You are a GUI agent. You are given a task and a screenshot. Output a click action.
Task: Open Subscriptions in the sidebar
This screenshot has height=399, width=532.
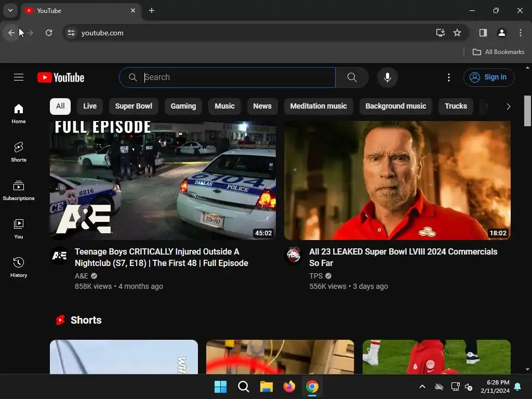click(x=19, y=190)
